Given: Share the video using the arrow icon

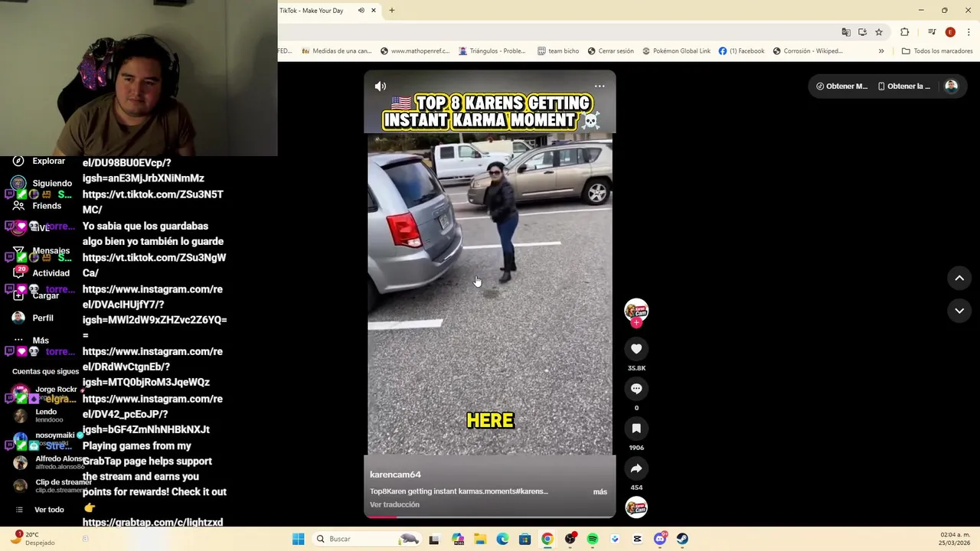Looking at the screenshot, I should point(636,468).
